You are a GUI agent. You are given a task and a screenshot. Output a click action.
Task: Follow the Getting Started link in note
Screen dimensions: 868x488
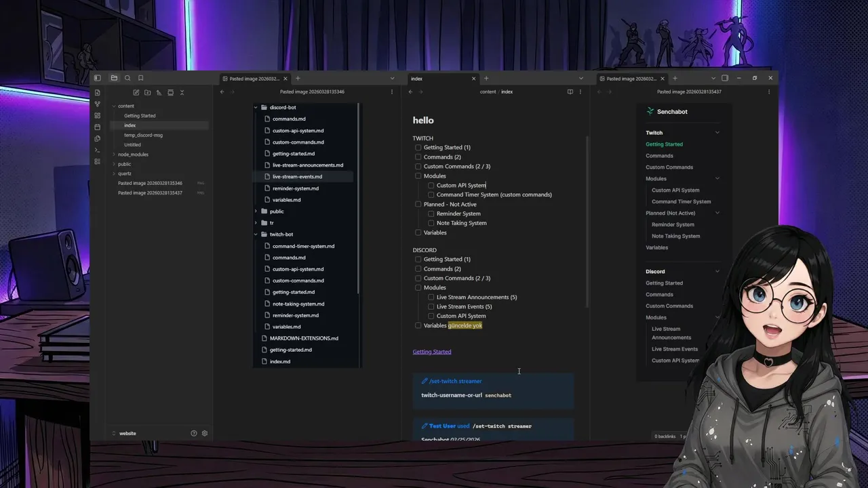pos(432,352)
